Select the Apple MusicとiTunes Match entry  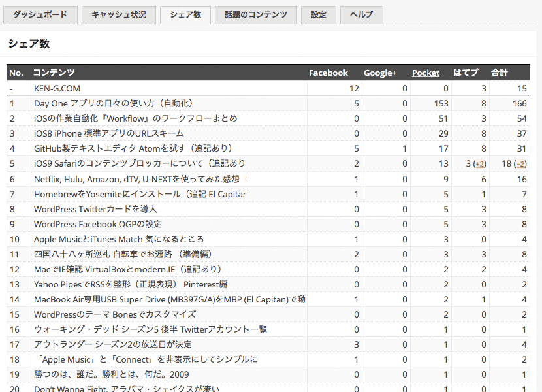point(119,239)
